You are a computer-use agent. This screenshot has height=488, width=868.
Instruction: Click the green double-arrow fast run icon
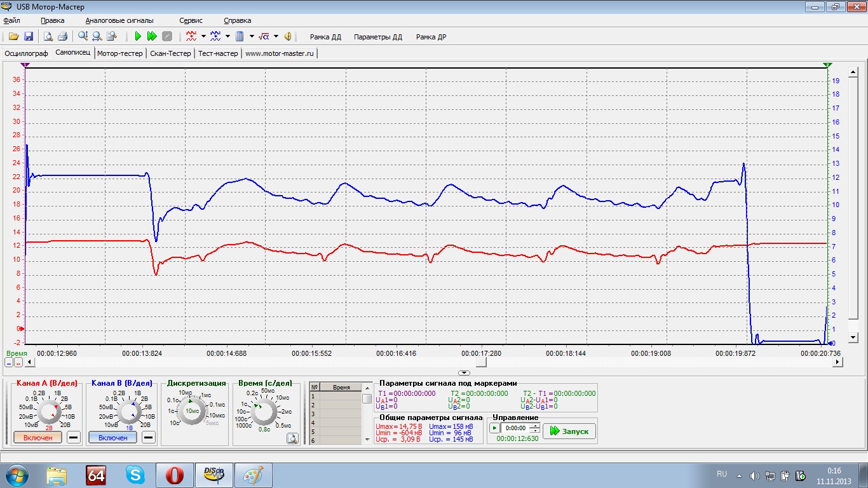152,37
